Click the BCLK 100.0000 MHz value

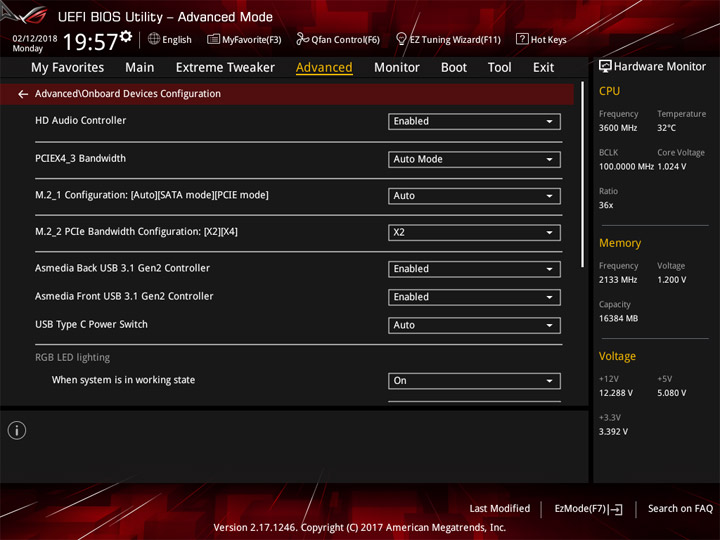pyautogui.click(x=626, y=167)
